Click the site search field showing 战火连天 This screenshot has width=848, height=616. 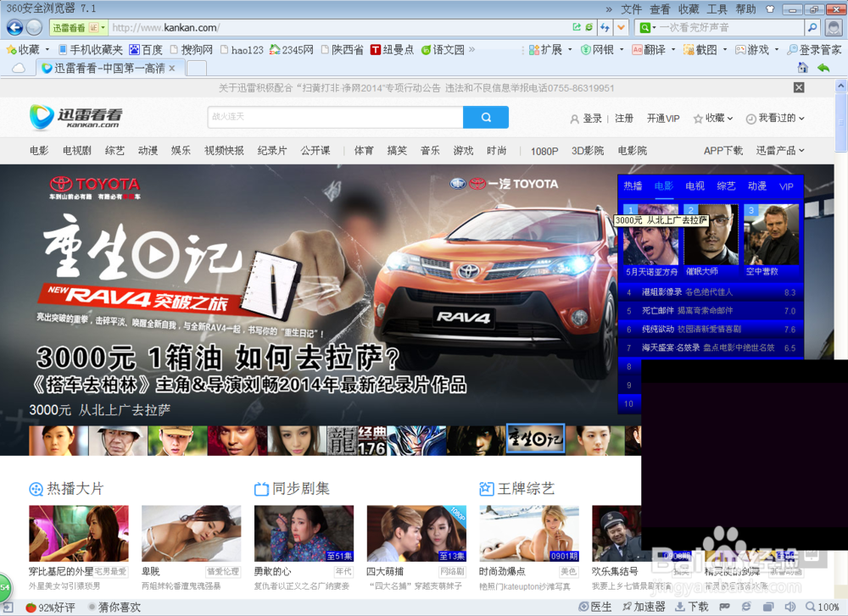coord(335,117)
